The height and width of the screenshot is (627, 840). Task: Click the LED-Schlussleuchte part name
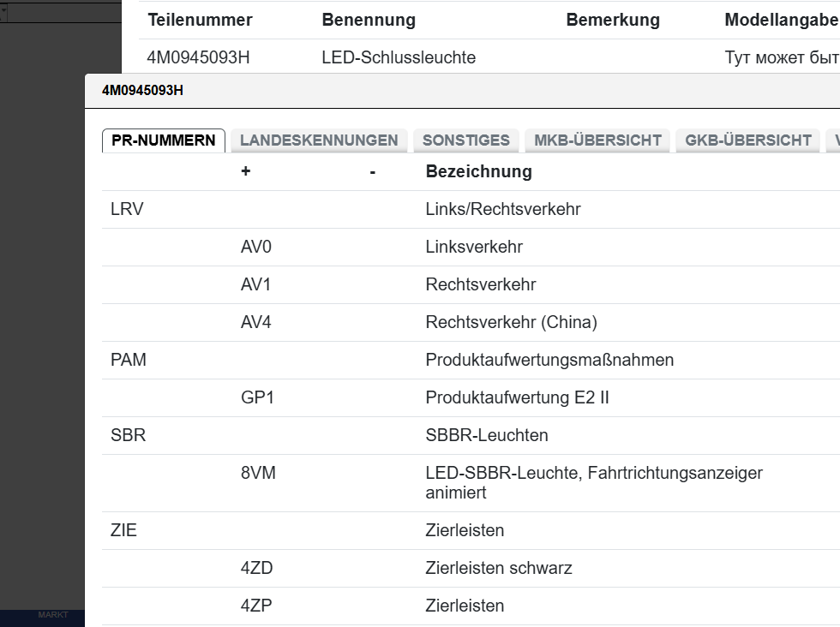pos(399,57)
